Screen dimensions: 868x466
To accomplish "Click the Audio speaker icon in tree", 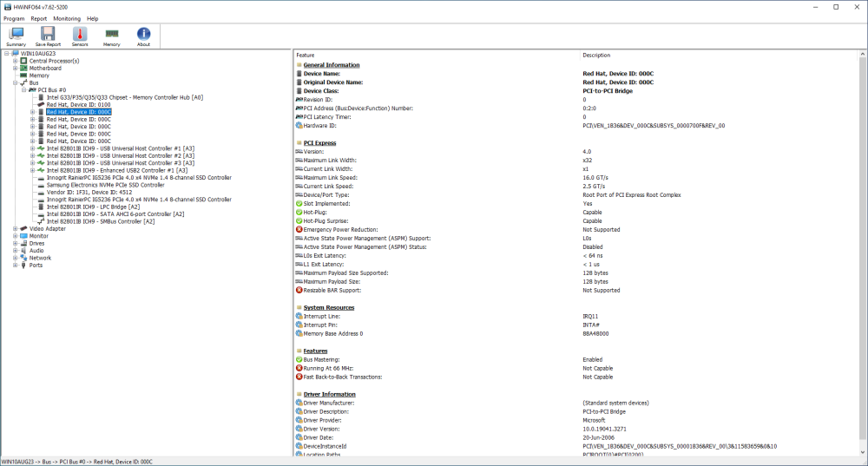I will coord(23,251).
